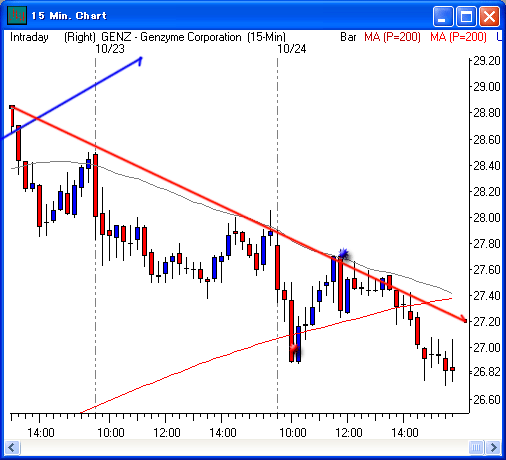The image size is (506, 460).
Task: Click the scroll left arrow button
Action: click(x=12, y=447)
